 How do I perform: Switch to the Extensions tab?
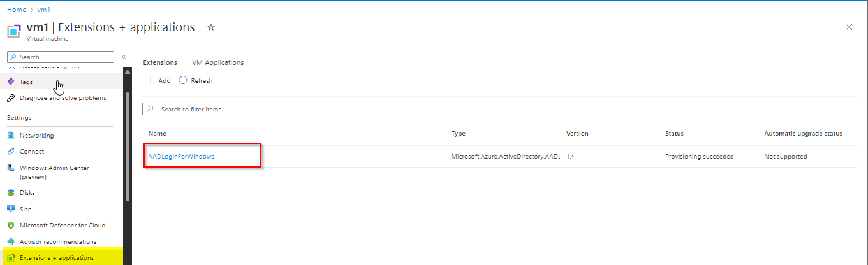coord(160,62)
